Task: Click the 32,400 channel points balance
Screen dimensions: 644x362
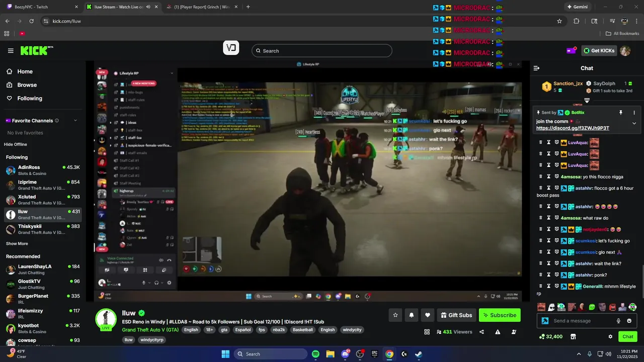Action: 550,337
